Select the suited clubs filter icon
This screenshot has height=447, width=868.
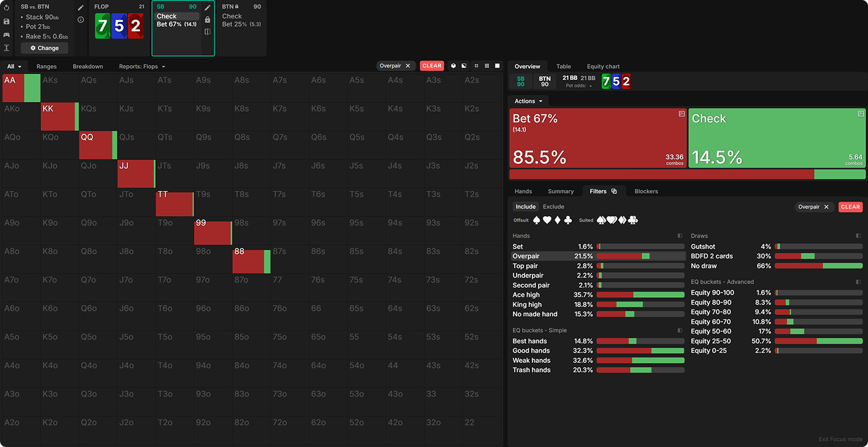coord(634,220)
